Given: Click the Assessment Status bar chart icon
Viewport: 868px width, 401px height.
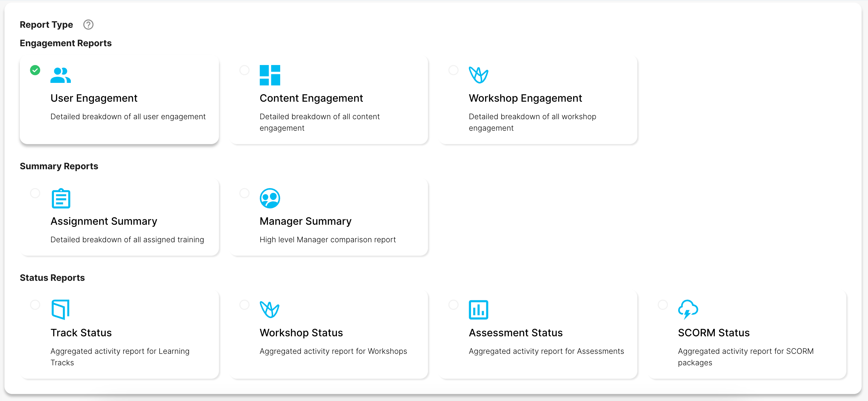Looking at the screenshot, I should click(478, 310).
